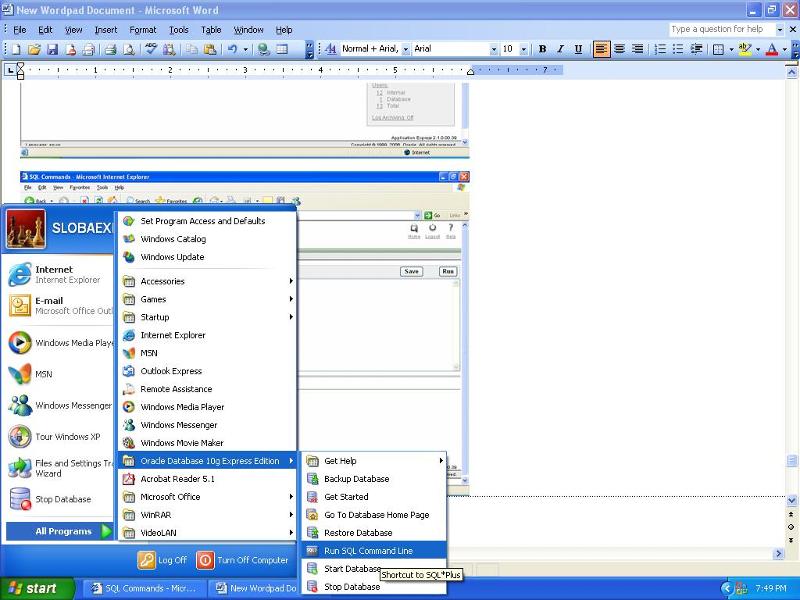Image resolution: width=800 pixels, height=600 pixels.
Task: Set paragraph alignment to Center
Action: [619, 49]
